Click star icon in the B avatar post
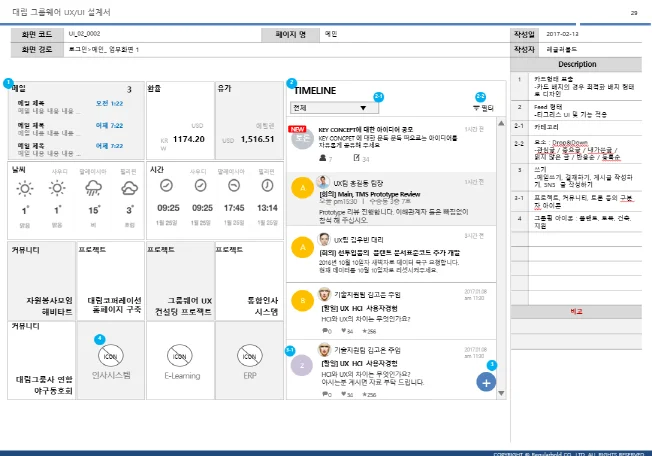 364,331
